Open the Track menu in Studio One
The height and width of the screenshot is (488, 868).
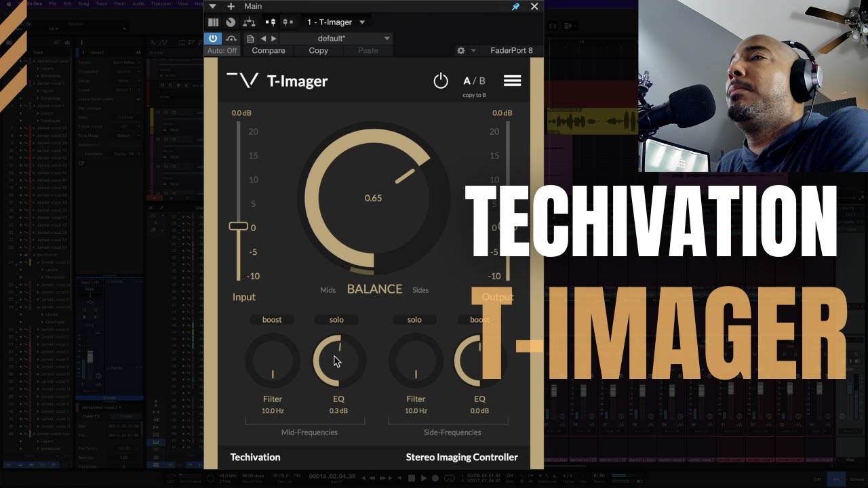[x=102, y=3]
